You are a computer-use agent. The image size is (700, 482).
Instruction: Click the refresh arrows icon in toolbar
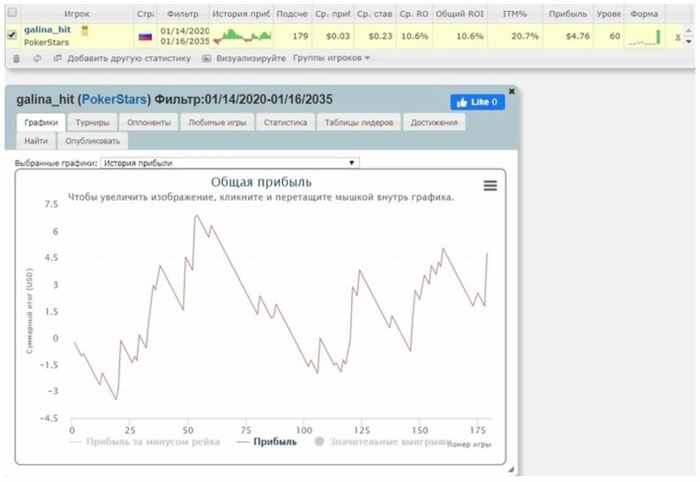37,58
